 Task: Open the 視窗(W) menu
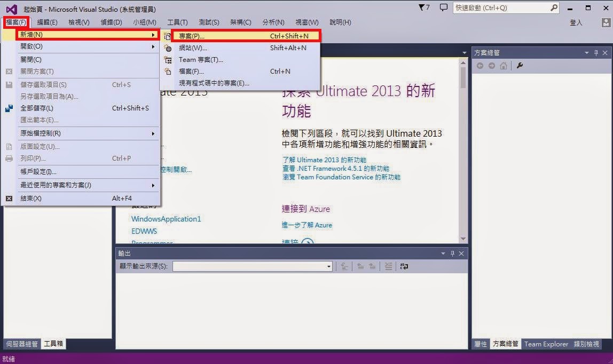(307, 22)
